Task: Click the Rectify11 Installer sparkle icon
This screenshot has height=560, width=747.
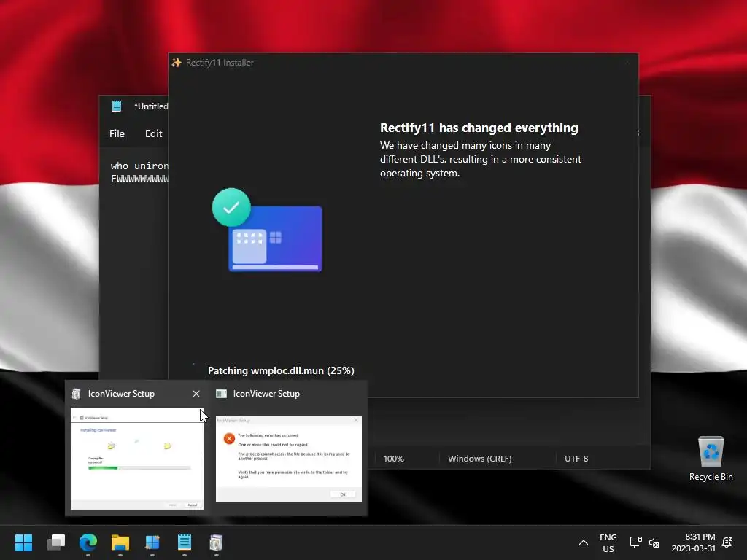Action: pos(177,63)
